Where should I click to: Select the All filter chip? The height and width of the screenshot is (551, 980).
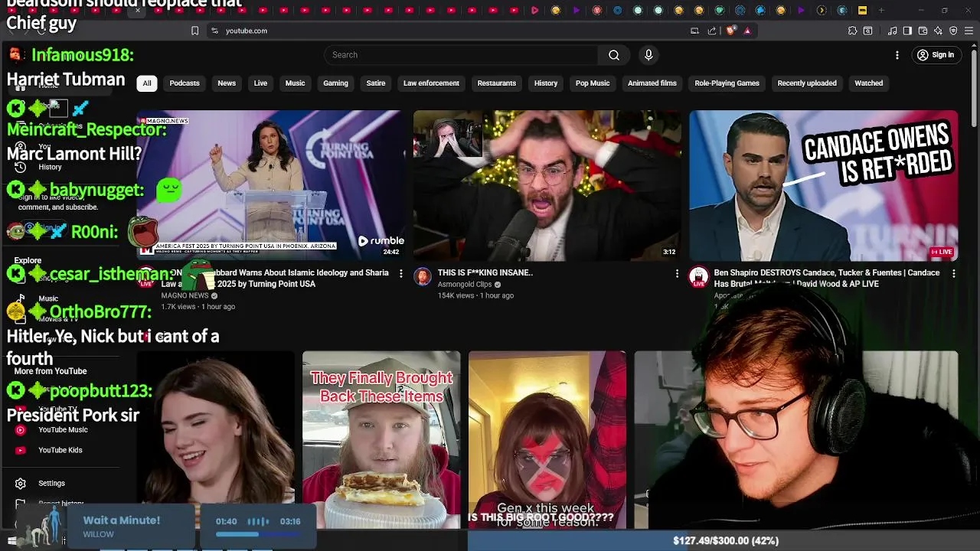147,83
